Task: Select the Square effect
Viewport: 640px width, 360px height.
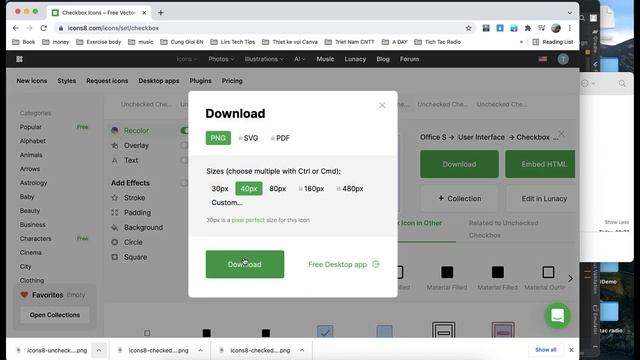Action: [x=129, y=257]
